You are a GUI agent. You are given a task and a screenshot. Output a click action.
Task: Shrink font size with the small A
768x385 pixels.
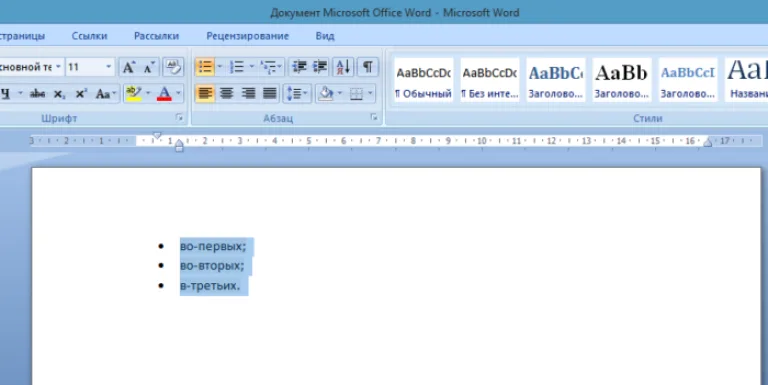[149, 67]
